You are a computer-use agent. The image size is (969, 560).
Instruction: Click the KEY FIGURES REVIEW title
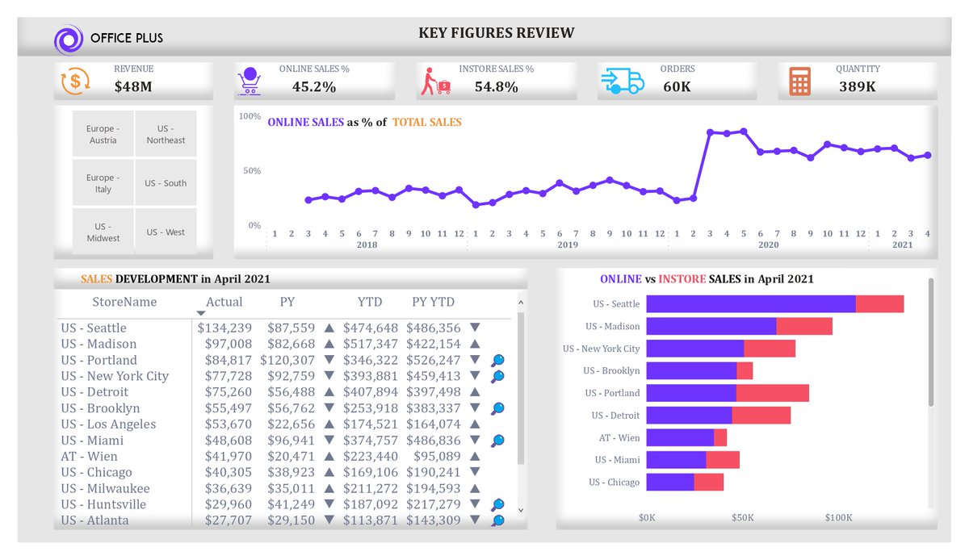pyautogui.click(x=497, y=33)
